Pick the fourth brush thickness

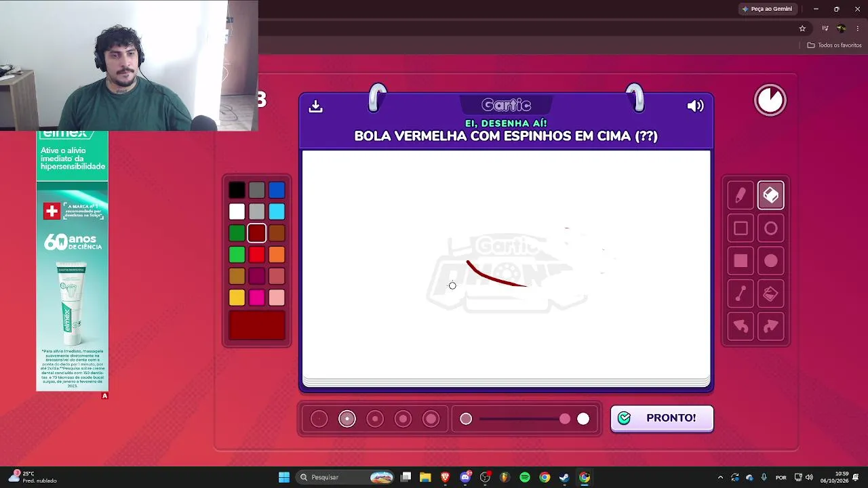click(403, 419)
